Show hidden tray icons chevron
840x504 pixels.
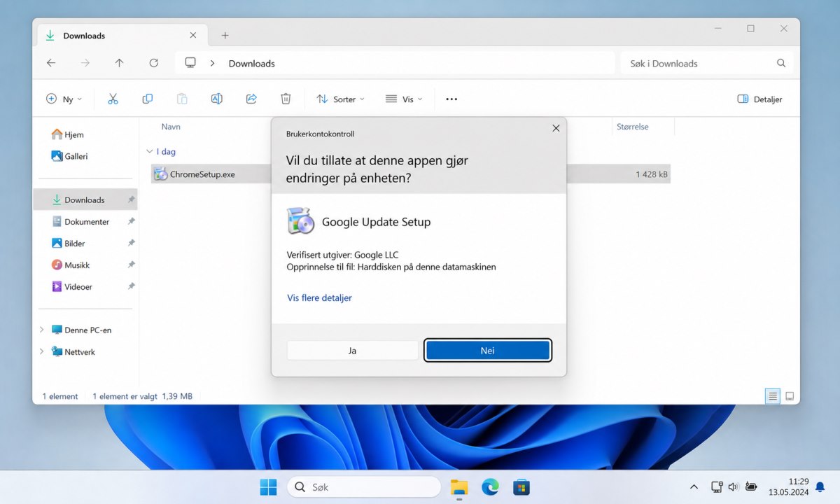[694, 486]
